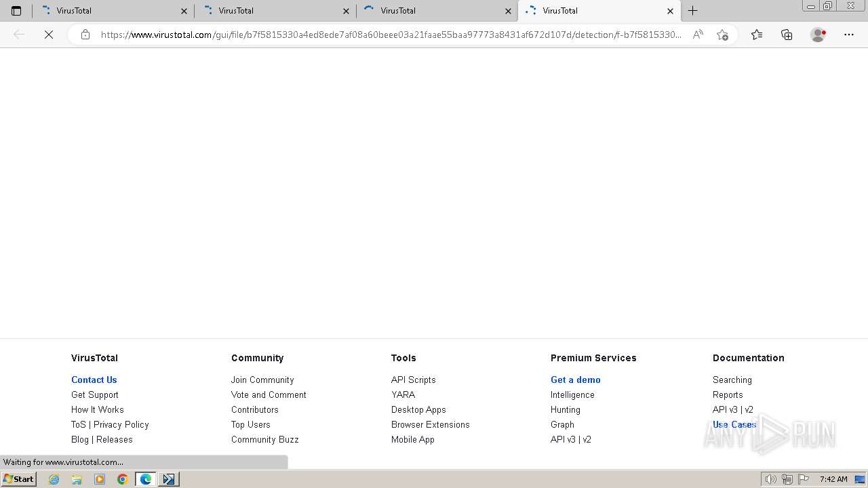Open the Privacy Policy link
The image size is (868, 488).
pyautogui.click(x=121, y=424)
